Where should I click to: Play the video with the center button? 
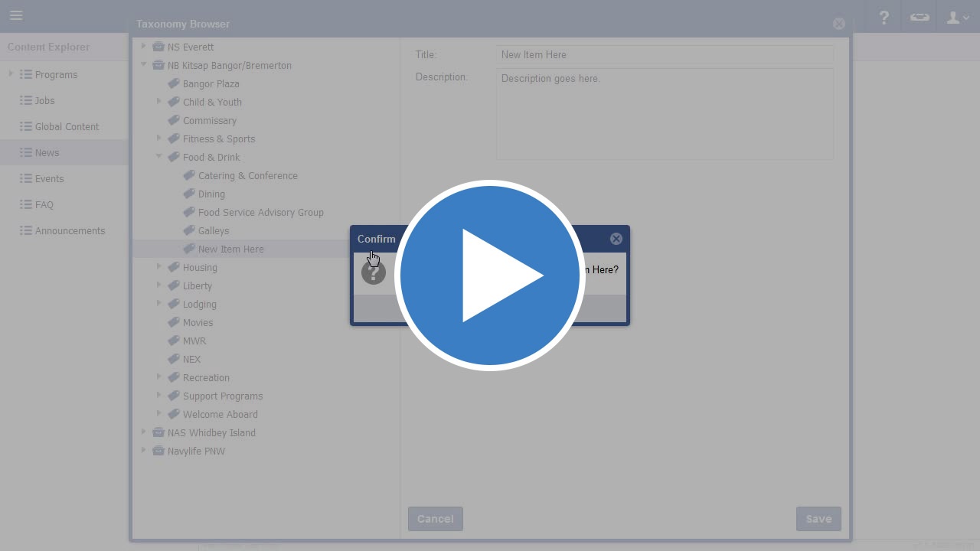pyautogui.click(x=490, y=275)
